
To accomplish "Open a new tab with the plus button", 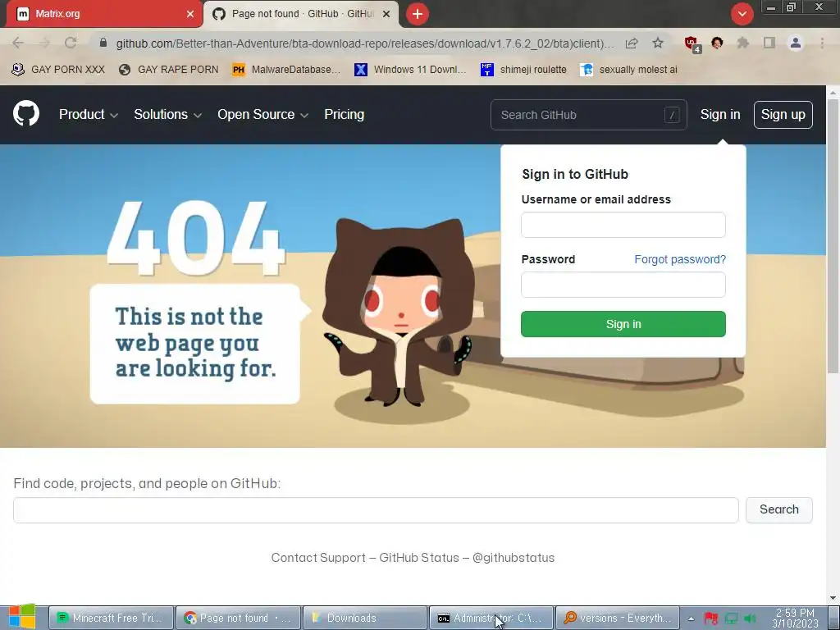I will coord(418,14).
